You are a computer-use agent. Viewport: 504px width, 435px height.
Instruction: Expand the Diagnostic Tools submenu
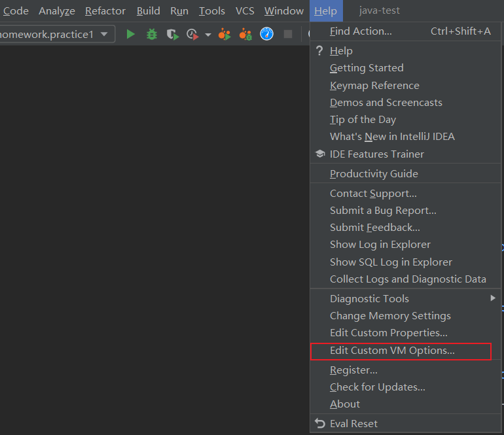(405, 299)
